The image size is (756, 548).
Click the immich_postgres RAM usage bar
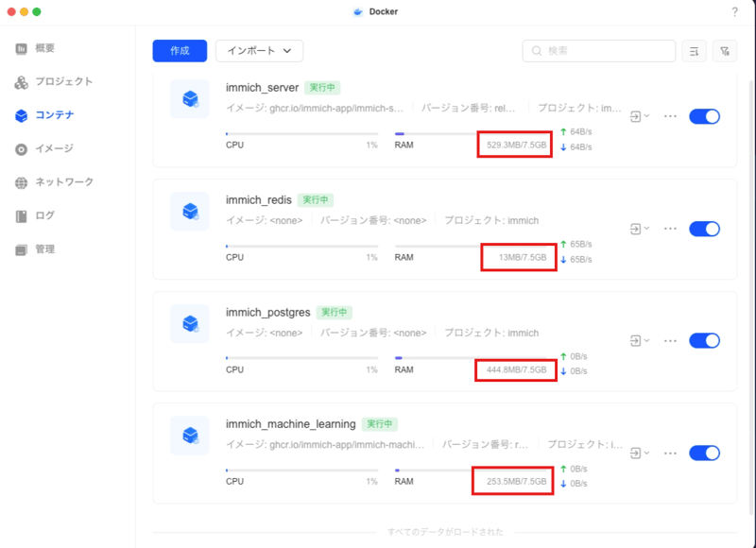coord(471,358)
